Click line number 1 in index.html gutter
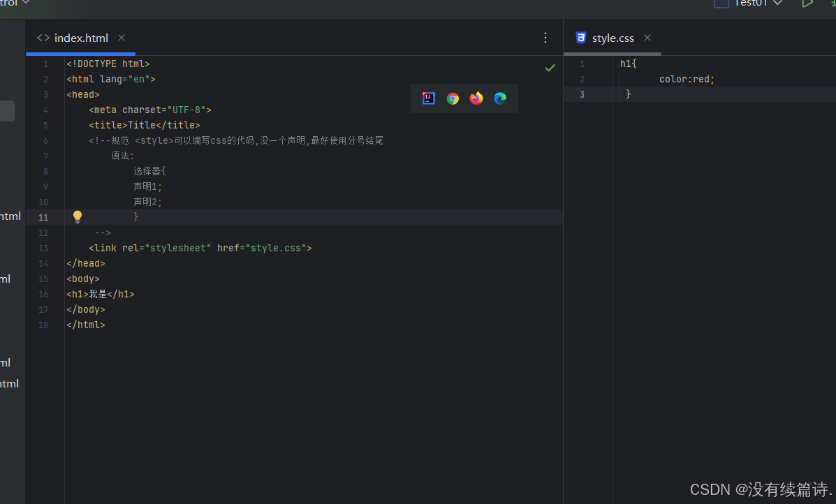 [x=46, y=64]
